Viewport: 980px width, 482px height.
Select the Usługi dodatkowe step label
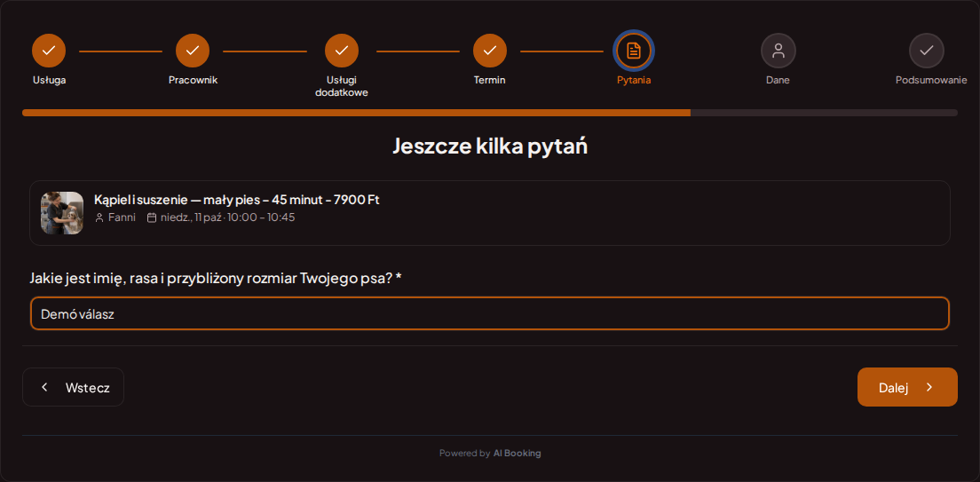click(342, 86)
